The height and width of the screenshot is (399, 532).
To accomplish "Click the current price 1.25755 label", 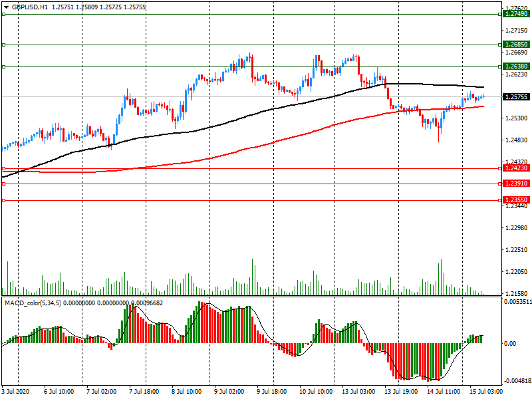I will click(516, 97).
